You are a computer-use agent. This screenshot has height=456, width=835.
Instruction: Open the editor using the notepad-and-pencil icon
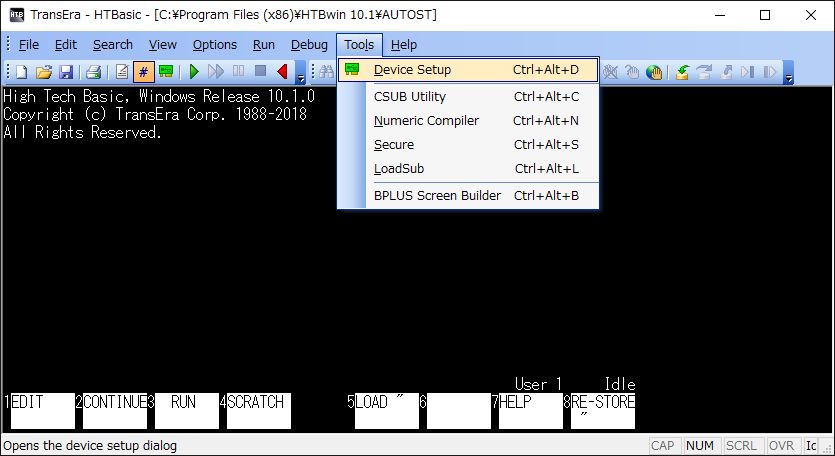tap(122, 71)
